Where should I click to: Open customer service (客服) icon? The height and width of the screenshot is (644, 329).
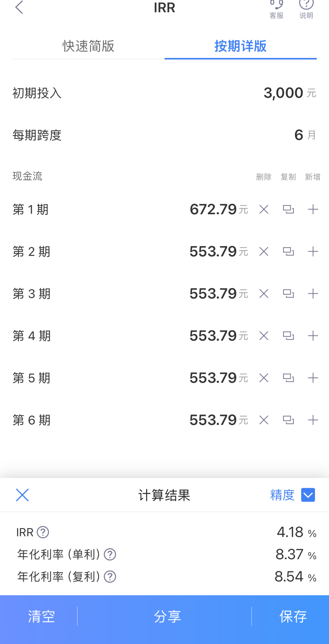(x=276, y=9)
